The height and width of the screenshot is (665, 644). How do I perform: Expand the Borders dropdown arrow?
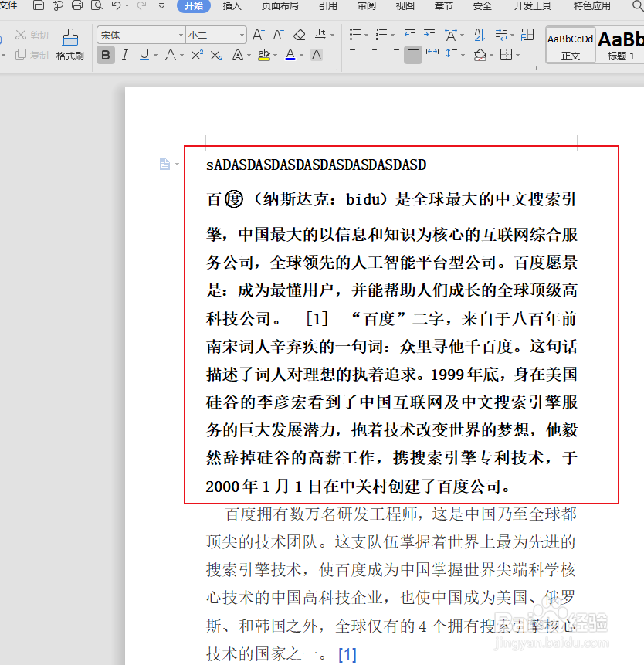point(518,55)
